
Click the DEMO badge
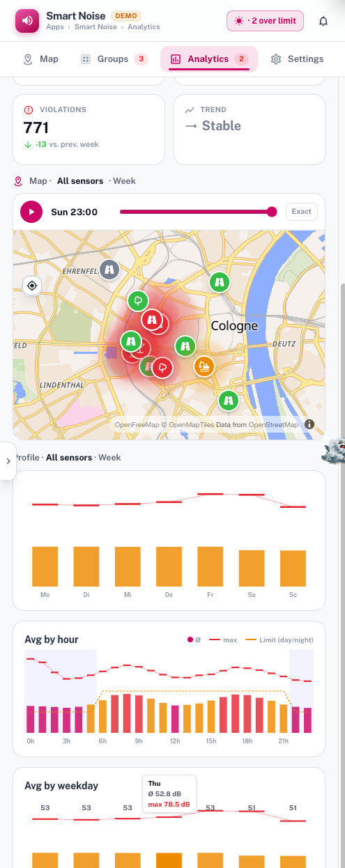(x=127, y=15)
